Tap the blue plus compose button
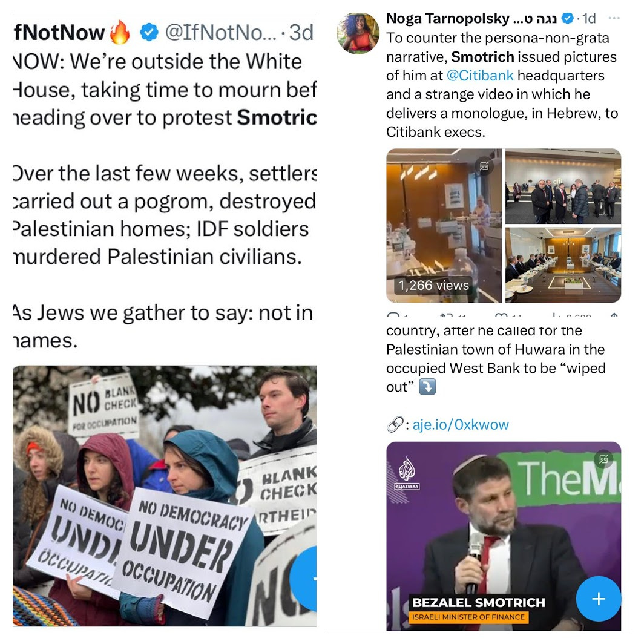 point(599,599)
